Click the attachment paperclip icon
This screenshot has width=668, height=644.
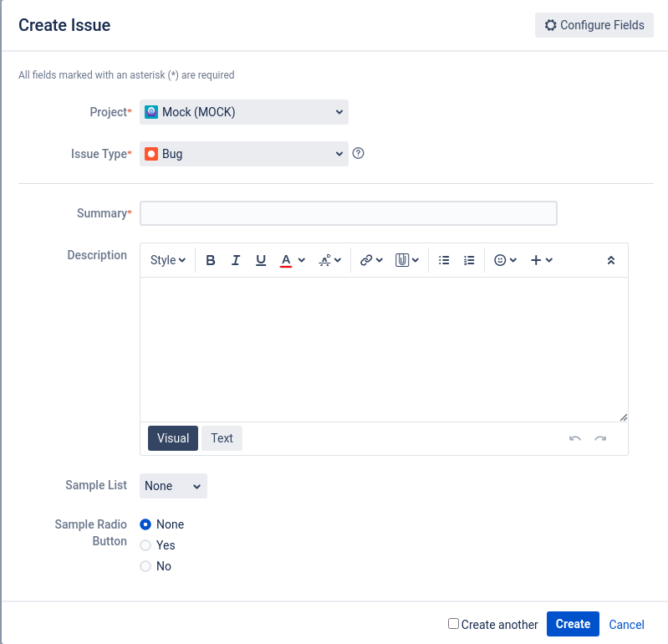click(402, 260)
